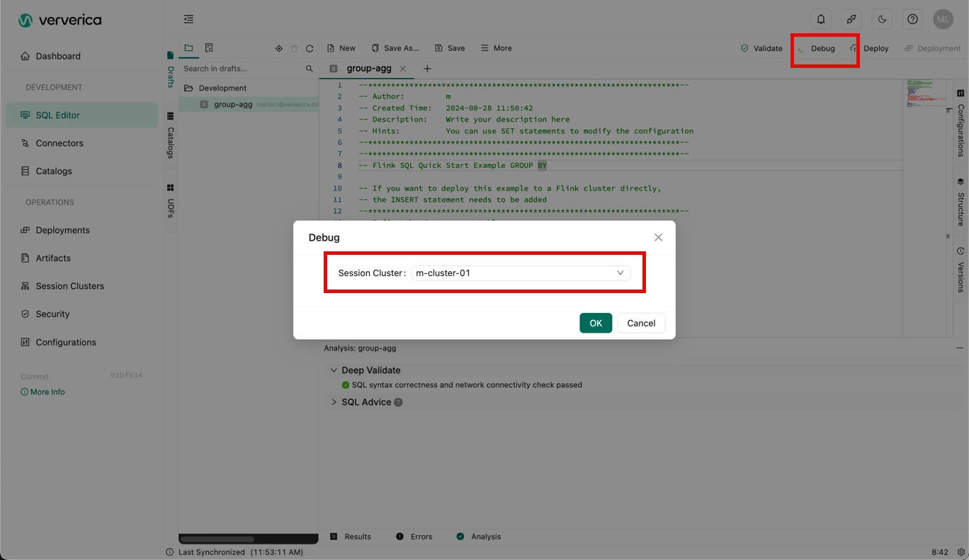Click Save As in the toolbar
This screenshot has width=969, height=560.
[395, 48]
